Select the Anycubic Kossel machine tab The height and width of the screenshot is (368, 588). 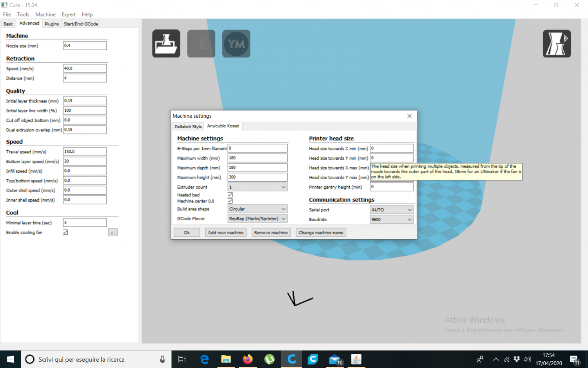[223, 126]
